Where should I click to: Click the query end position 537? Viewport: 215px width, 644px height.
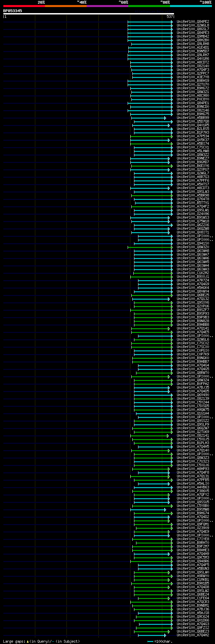click(x=170, y=16)
